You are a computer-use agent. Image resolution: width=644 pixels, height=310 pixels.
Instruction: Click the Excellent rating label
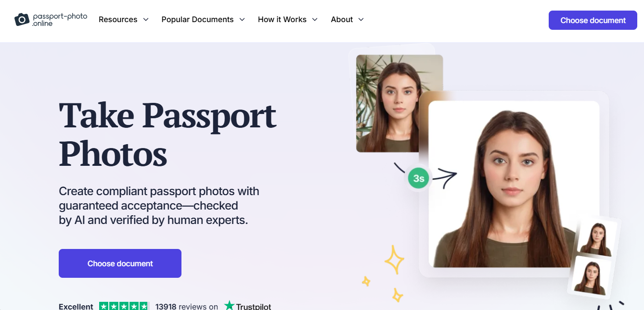(x=76, y=306)
